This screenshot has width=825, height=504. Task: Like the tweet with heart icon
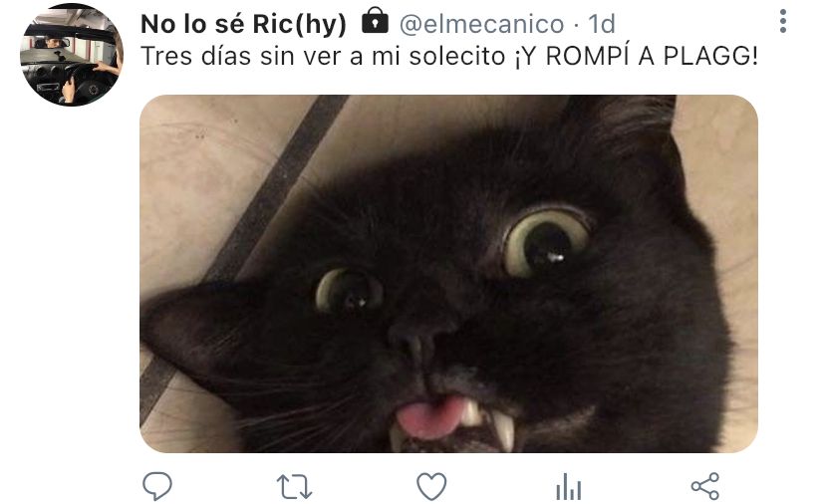431,486
